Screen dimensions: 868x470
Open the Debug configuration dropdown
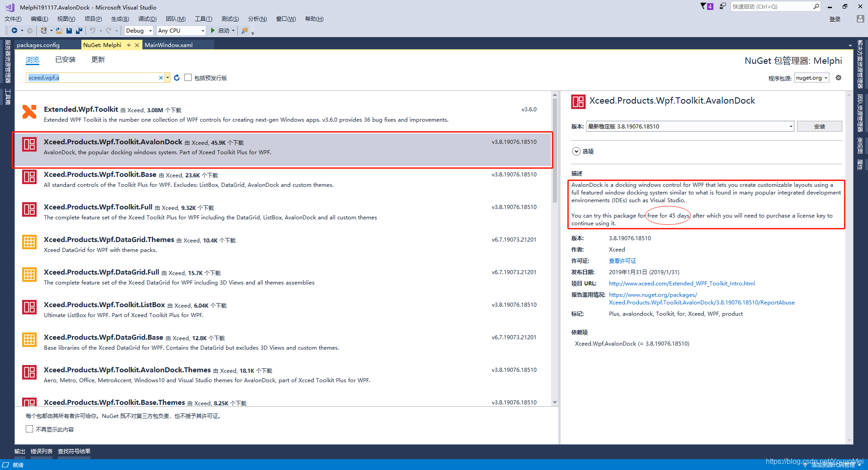[x=139, y=30]
